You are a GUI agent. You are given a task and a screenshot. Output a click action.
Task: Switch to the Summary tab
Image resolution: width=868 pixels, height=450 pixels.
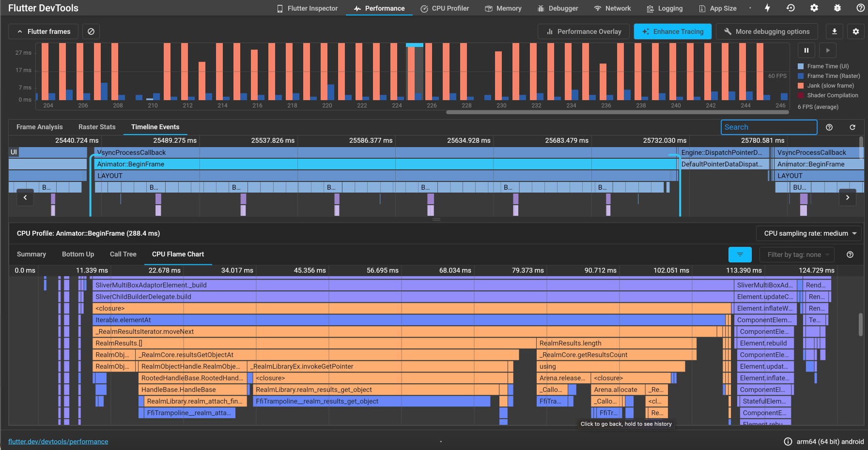pos(31,254)
